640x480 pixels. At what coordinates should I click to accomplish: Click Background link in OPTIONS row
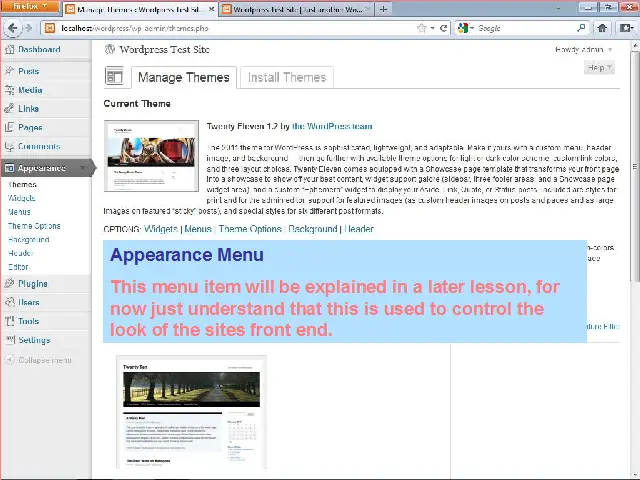click(x=313, y=229)
